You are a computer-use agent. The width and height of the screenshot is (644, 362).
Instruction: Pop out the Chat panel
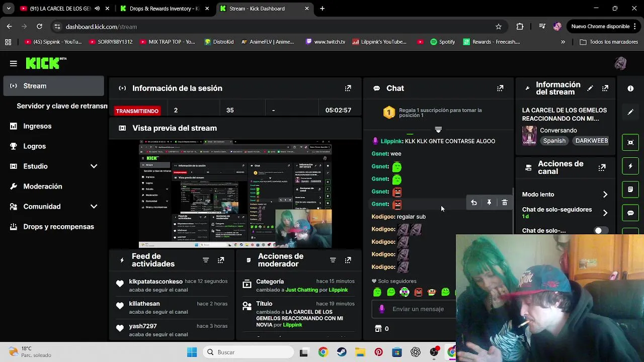pos(500,88)
